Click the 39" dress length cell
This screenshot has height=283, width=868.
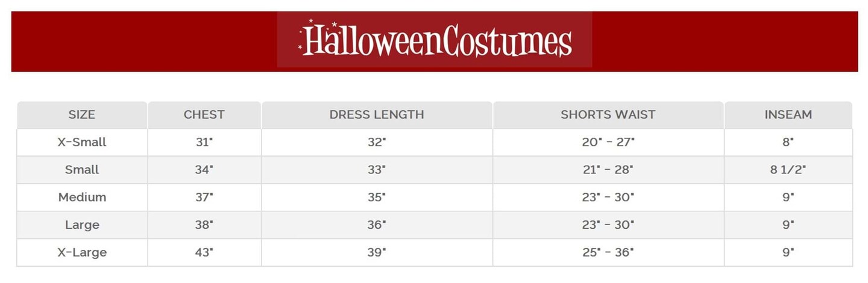pyautogui.click(x=377, y=252)
